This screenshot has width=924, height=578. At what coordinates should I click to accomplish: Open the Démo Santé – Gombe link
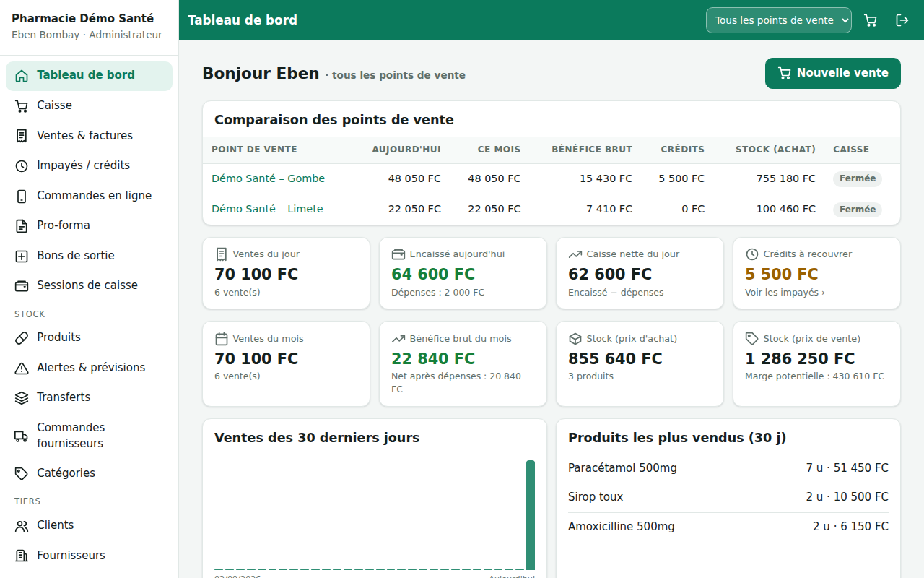(269, 178)
